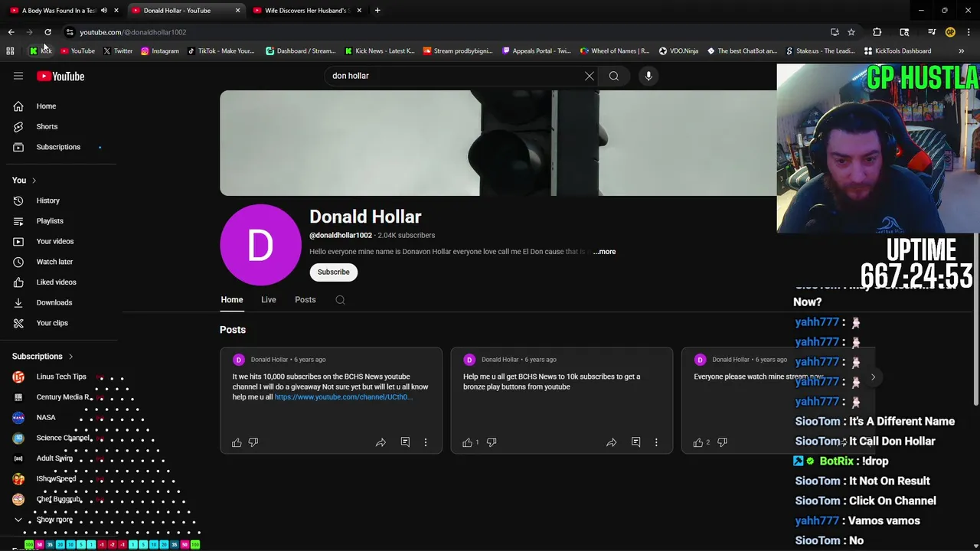
Task: Expand the Subscriptions section header
Action: coord(43,357)
